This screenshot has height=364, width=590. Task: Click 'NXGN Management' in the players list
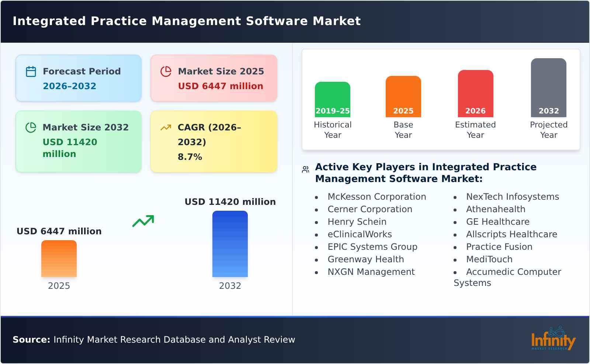pyautogui.click(x=371, y=272)
